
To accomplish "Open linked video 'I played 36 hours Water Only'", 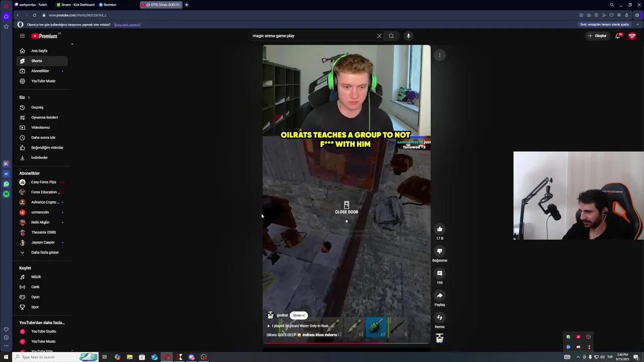I will 298,326.
